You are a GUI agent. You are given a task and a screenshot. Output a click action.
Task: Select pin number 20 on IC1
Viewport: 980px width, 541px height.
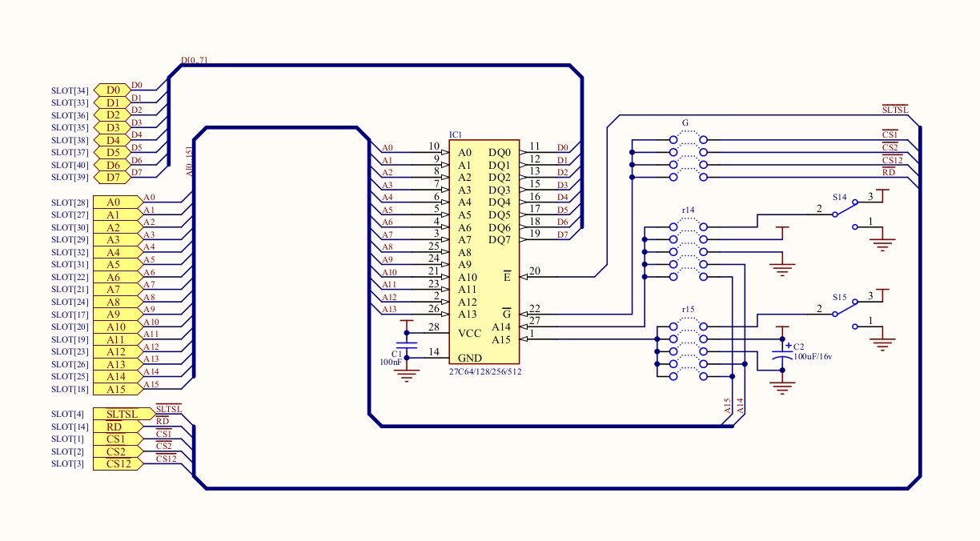coord(535,271)
